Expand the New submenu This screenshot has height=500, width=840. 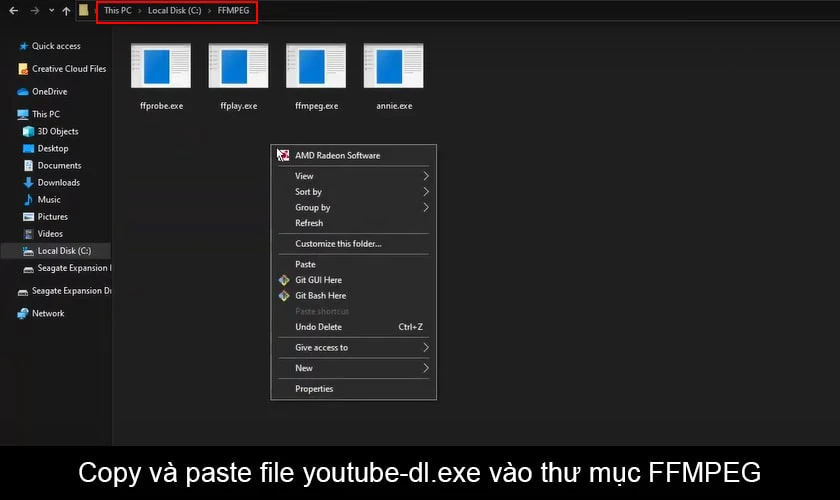point(354,368)
